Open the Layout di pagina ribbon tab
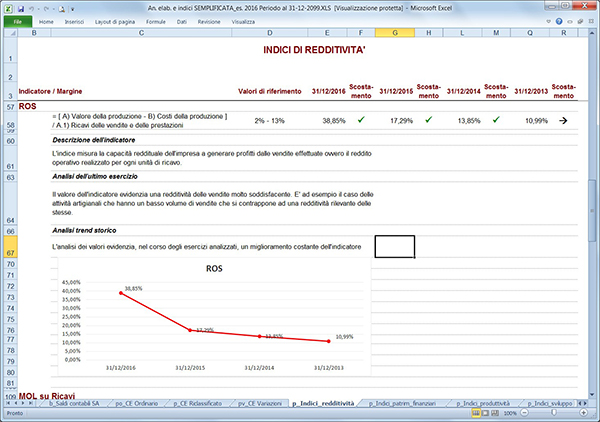The width and height of the screenshot is (600, 422). [115, 20]
